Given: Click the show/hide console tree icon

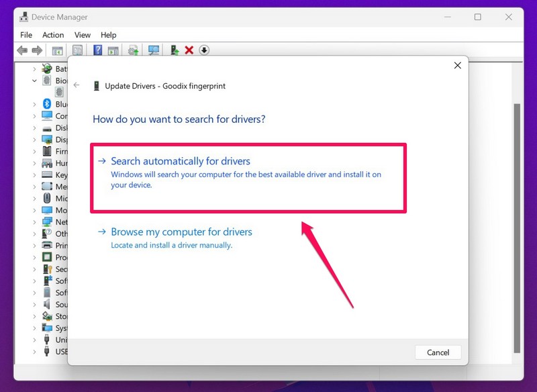Looking at the screenshot, I should tap(57, 50).
